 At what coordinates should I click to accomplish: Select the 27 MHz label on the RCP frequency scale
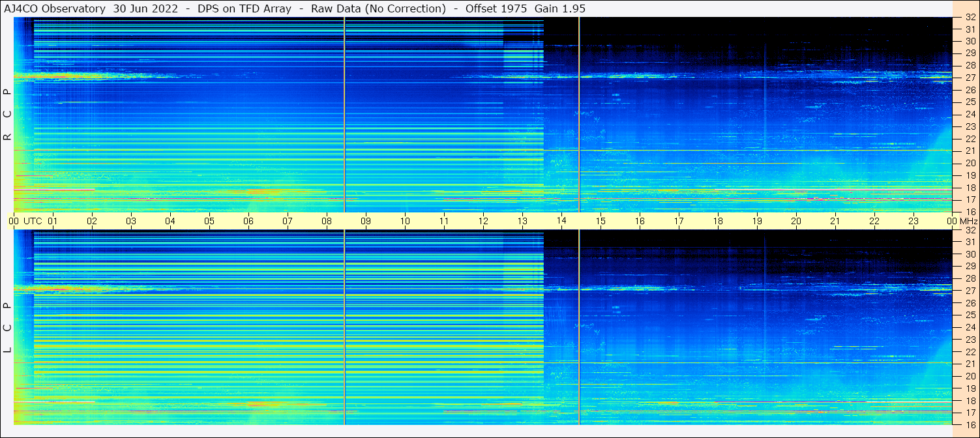click(x=969, y=78)
